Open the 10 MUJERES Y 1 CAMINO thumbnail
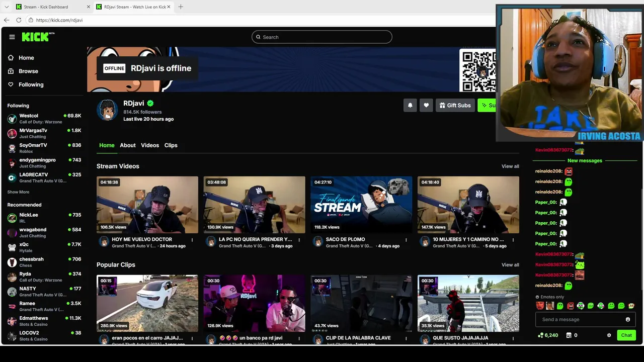This screenshot has height=362, width=644. [468, 205]
